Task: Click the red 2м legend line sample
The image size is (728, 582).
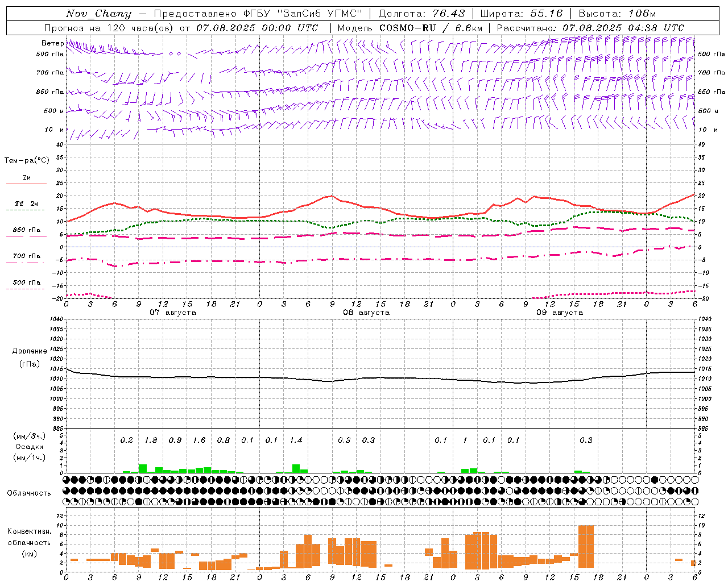Action: pos(26,184)
